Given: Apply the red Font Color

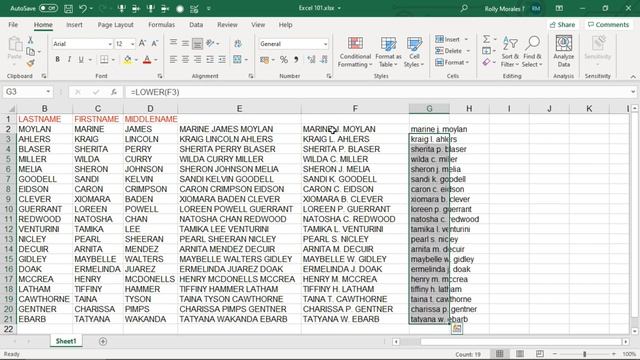Looking at the screenshot, I should 147,60.
